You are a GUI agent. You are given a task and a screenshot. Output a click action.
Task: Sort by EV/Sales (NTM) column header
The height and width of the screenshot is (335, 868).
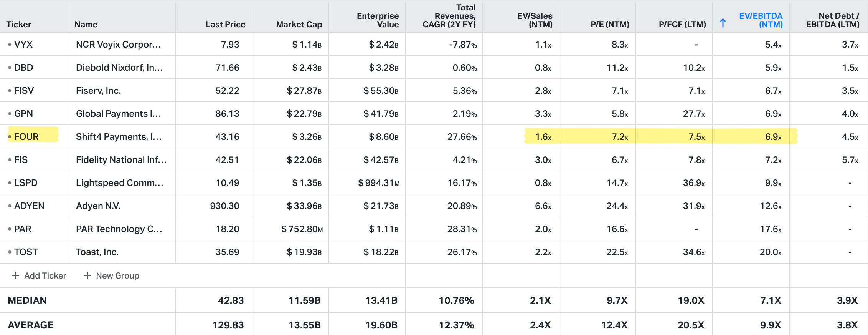(x=535, y=20)
